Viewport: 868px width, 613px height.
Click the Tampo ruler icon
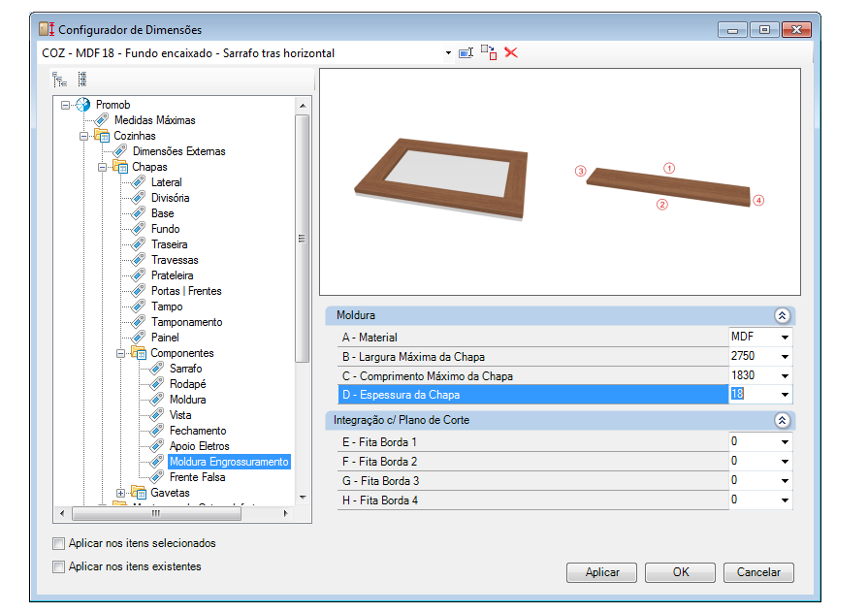coord(139,306)
